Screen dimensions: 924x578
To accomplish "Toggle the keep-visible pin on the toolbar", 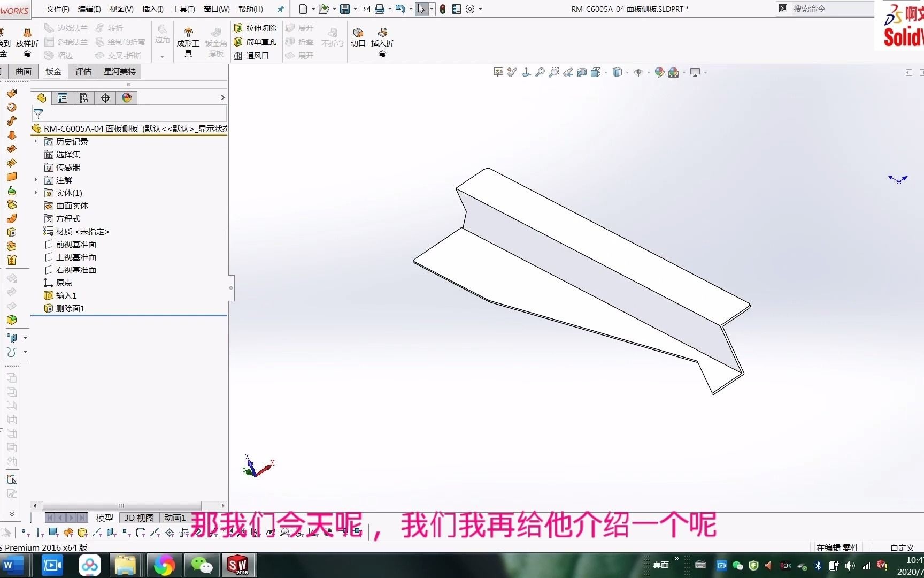I will (280, 9).
